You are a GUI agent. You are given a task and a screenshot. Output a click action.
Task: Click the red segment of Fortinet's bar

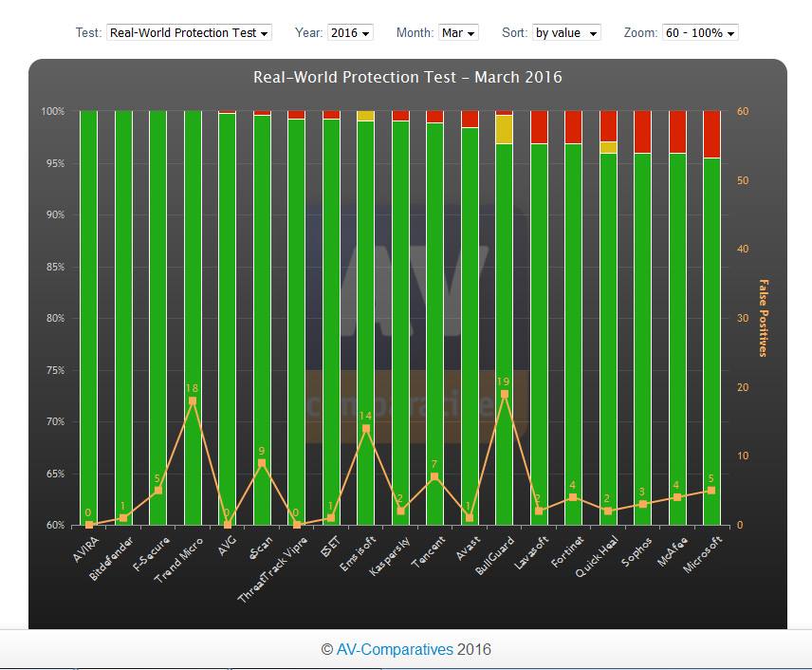pos(573,127)
